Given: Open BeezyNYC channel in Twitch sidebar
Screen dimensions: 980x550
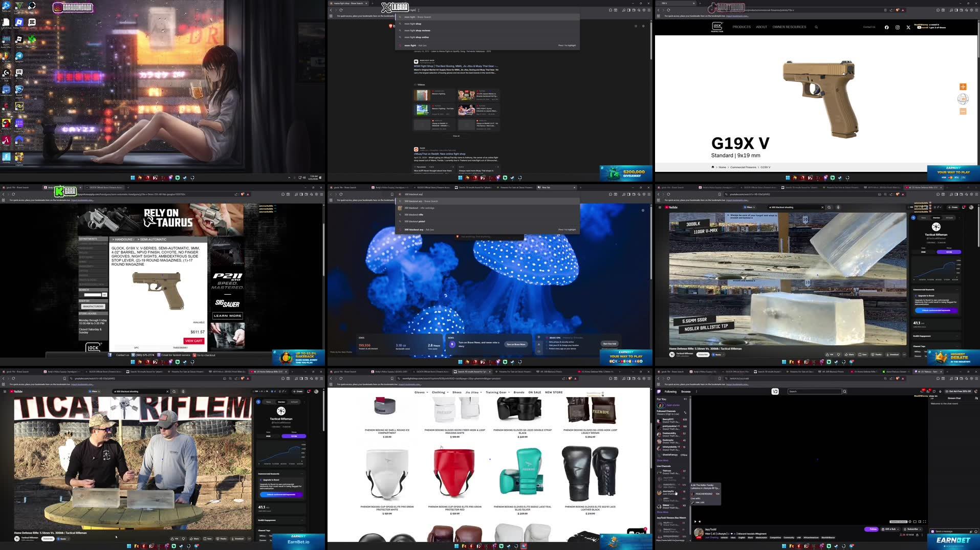Looking at the screenshot, I should 671,421.
